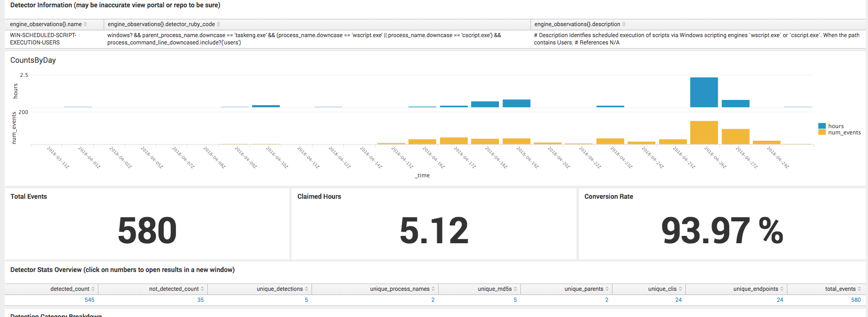Click the tallest blue hours bar for 2018-04-26
The width and height of the screenshot is (868, 317).
click(x=704, y=93)
